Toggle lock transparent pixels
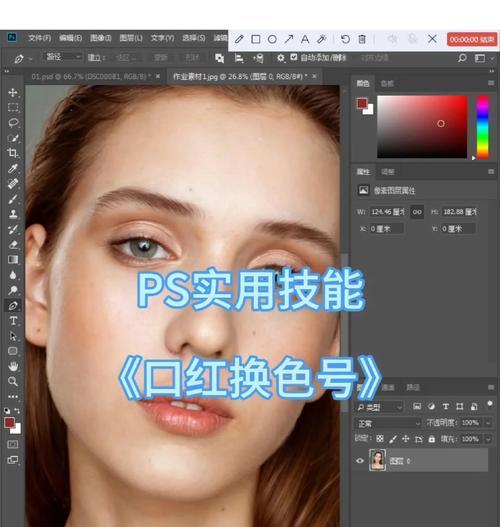Screen dimensions: 500x527 (x=380, y=439)
